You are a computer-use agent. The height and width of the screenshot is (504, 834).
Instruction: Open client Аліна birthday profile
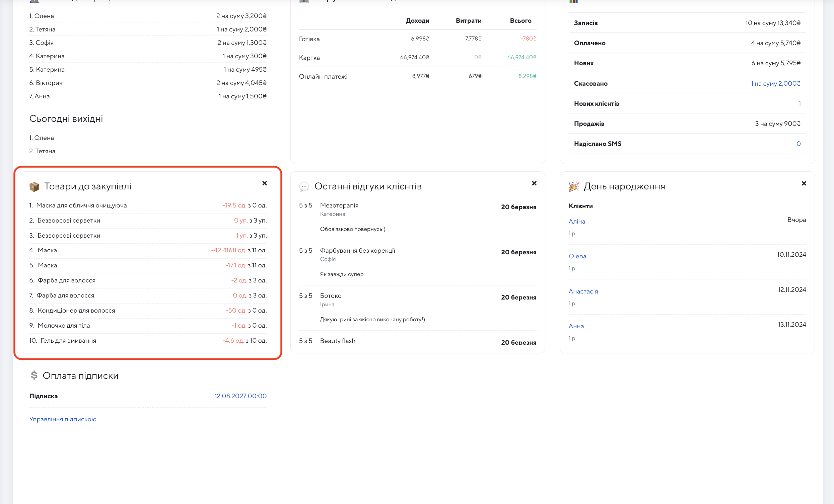click(577, 221)
